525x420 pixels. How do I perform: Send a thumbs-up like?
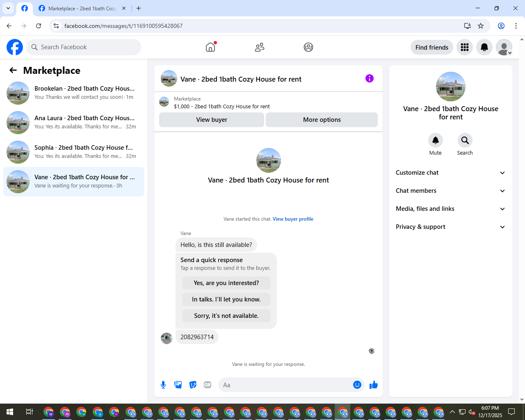pos(374,385)
